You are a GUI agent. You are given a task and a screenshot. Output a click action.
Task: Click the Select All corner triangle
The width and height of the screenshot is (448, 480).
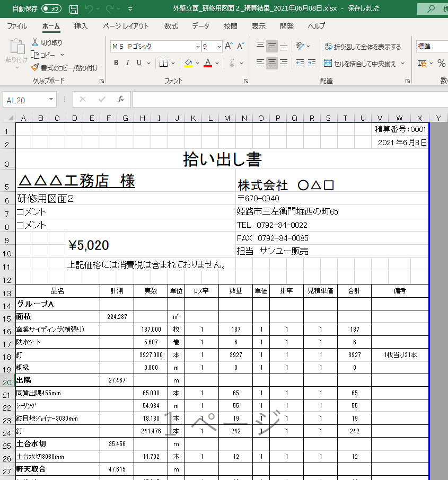tap(11, 118)
